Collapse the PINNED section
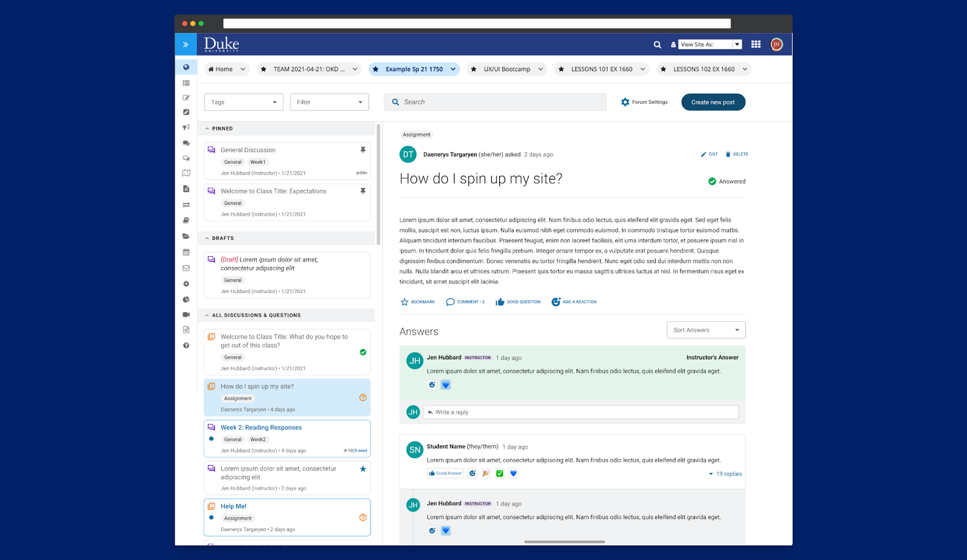Screen dimensions: 967x560 207,129
